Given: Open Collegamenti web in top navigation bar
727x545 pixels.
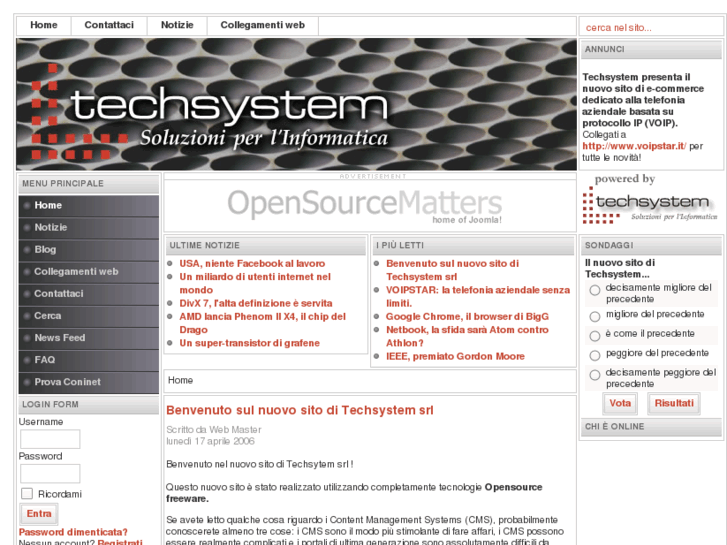Looking at the screenshot, I should point(262,26).
